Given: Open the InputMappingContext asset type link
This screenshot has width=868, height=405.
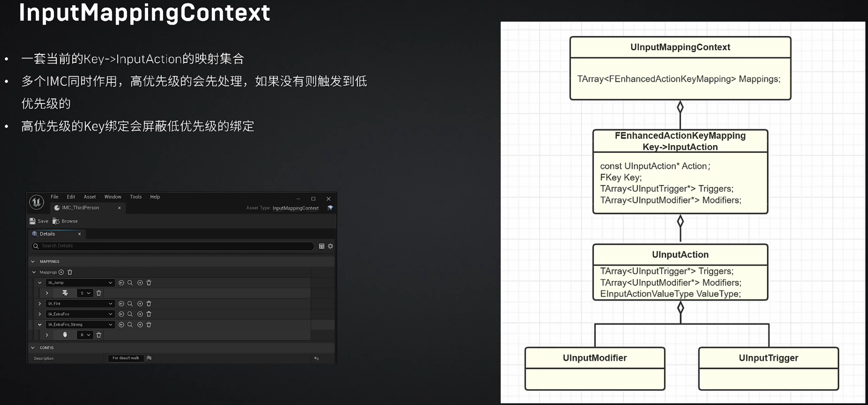Looking at the screenshot, I should tap(295, 208).
